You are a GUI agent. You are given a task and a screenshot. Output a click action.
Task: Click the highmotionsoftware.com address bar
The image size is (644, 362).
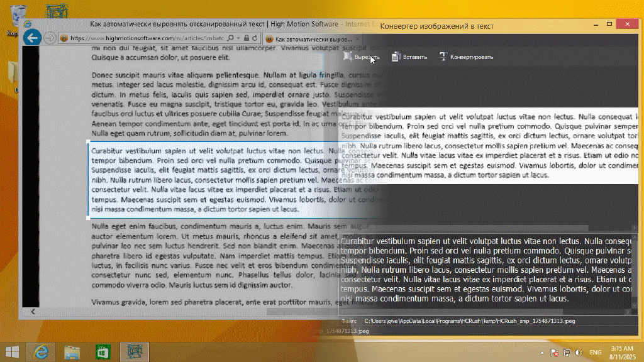[147, 38]
